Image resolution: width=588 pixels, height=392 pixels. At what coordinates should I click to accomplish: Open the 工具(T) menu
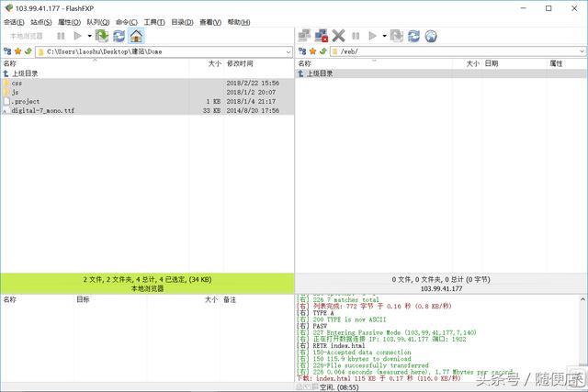pos(154,22)
